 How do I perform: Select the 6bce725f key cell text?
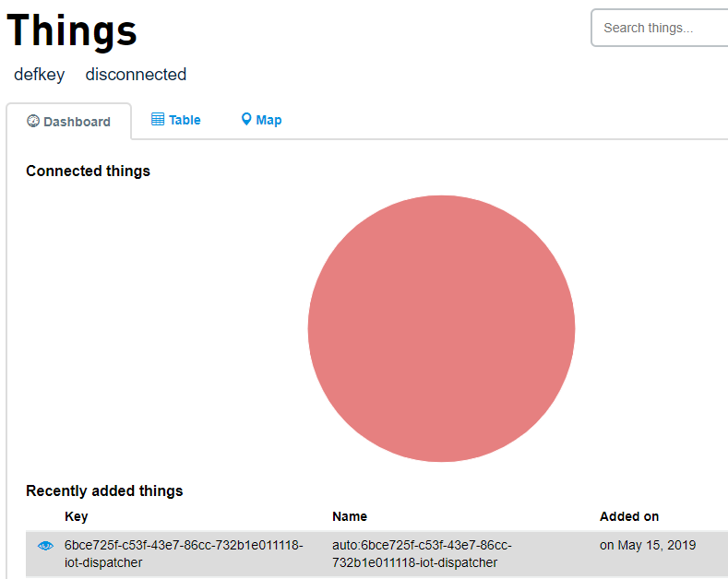pos(183,553)
